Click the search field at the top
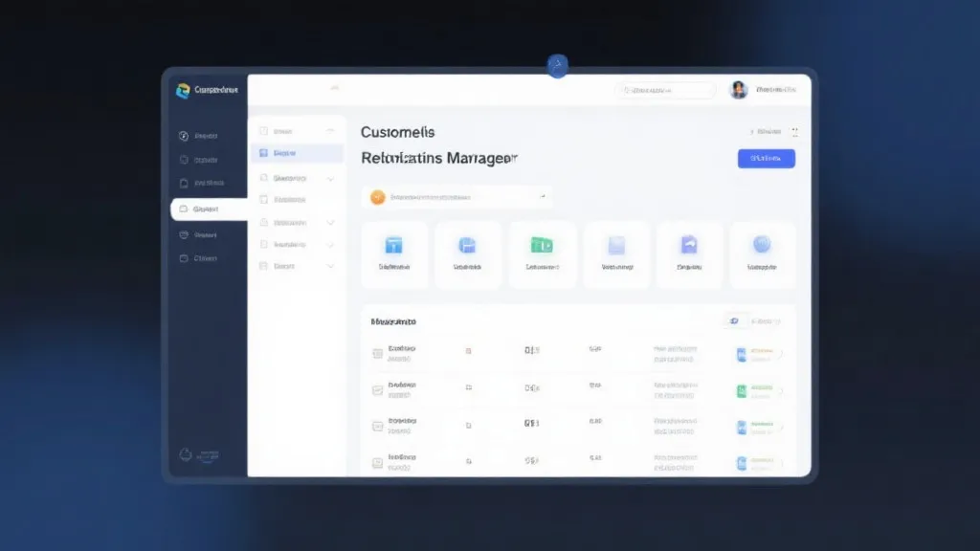 (x=665, y=89)
